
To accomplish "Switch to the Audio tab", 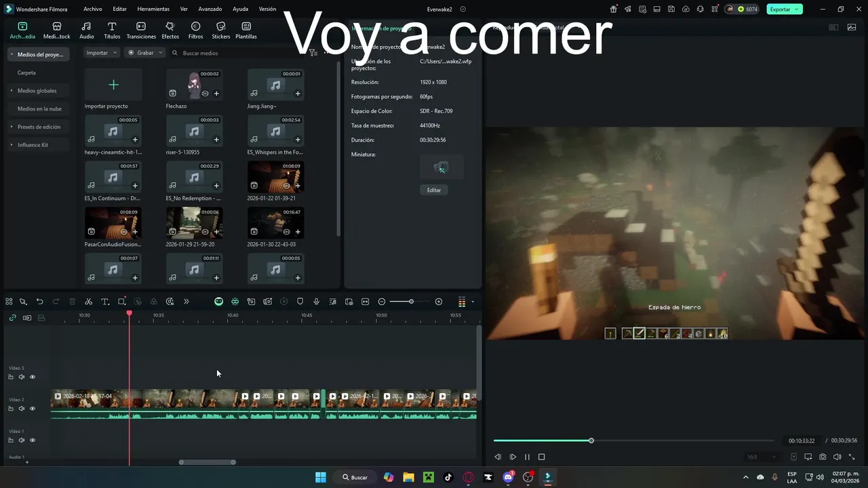I will [87, 30].
